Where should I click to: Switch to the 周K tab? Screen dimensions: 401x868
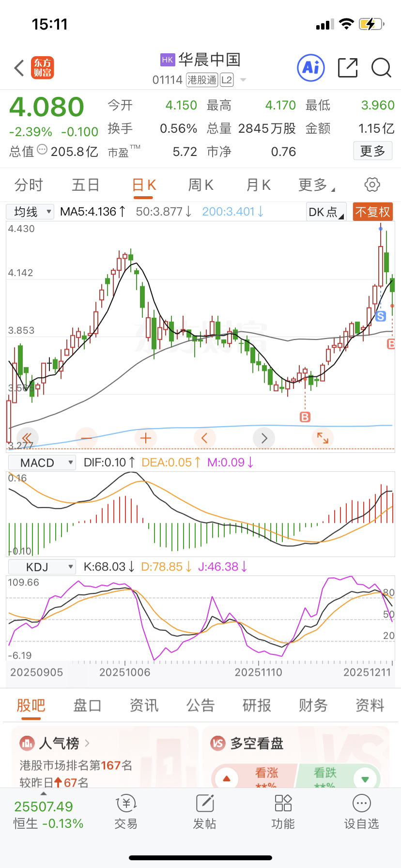pos(200,185)
